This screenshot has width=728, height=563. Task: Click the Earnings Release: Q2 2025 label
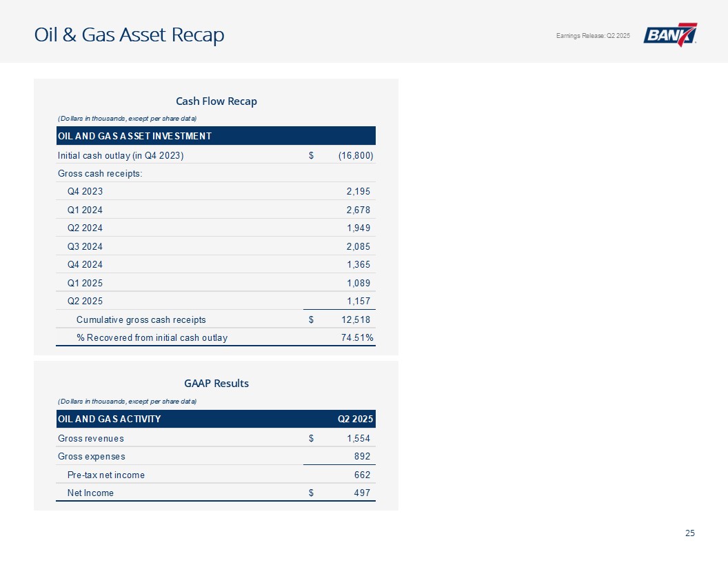tap(592, 36)
